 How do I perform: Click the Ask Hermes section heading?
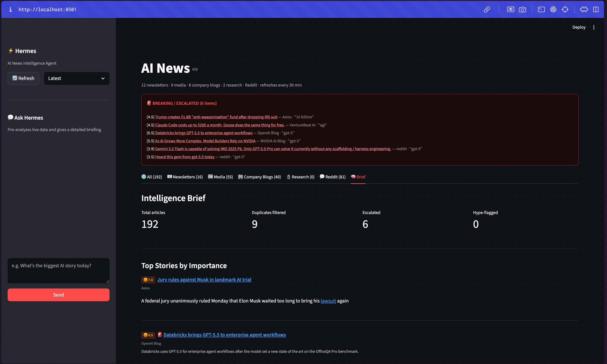pyautogui.click(x=25, y=118)
